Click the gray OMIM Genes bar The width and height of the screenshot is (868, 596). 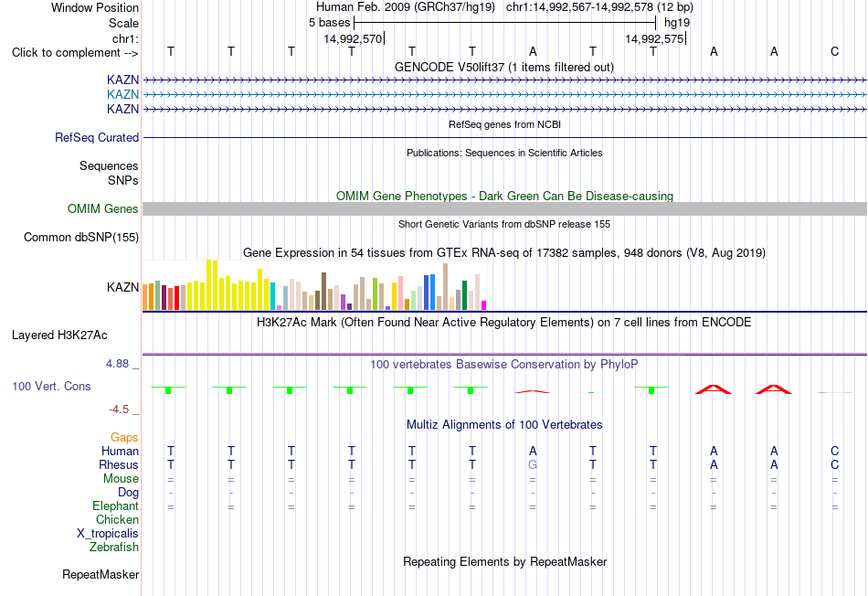(x=505, y=208)
